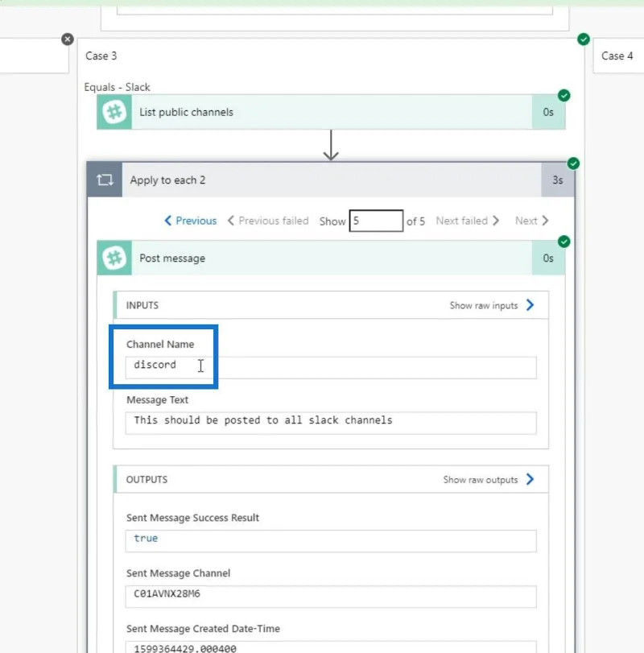
Task: Click the Show iteration number field
Action: point(376,221)
